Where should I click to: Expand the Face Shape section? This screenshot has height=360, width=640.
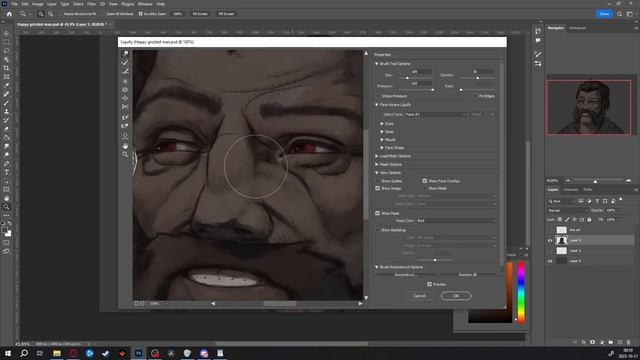point(382,148)
